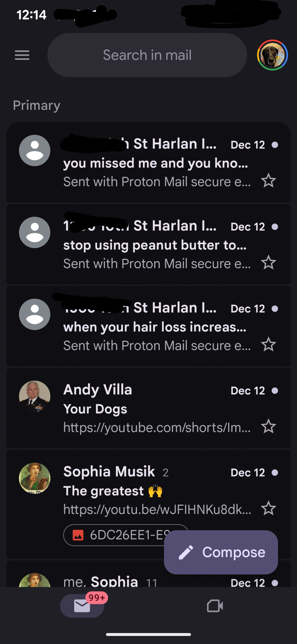Tap Sophia Musik's sender avatar
This screenshot has height=644, width=297.
[35, 478]
